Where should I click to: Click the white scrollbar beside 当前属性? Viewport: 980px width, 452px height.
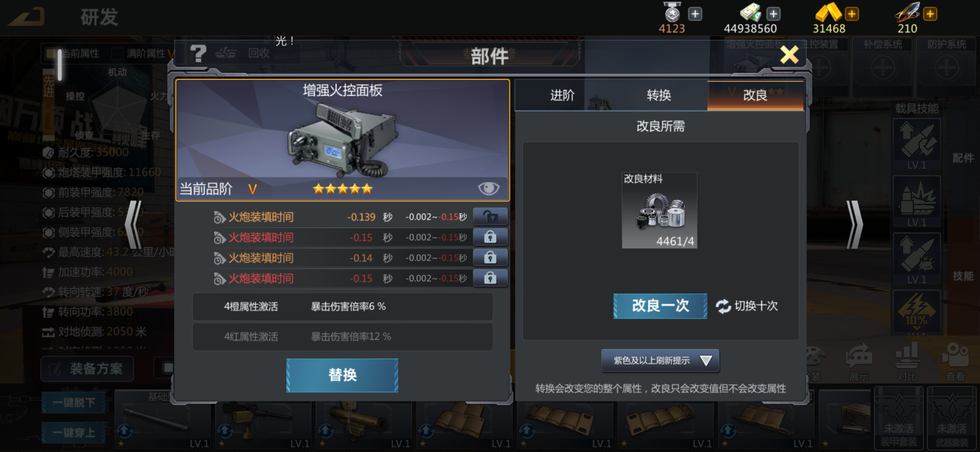60,65
